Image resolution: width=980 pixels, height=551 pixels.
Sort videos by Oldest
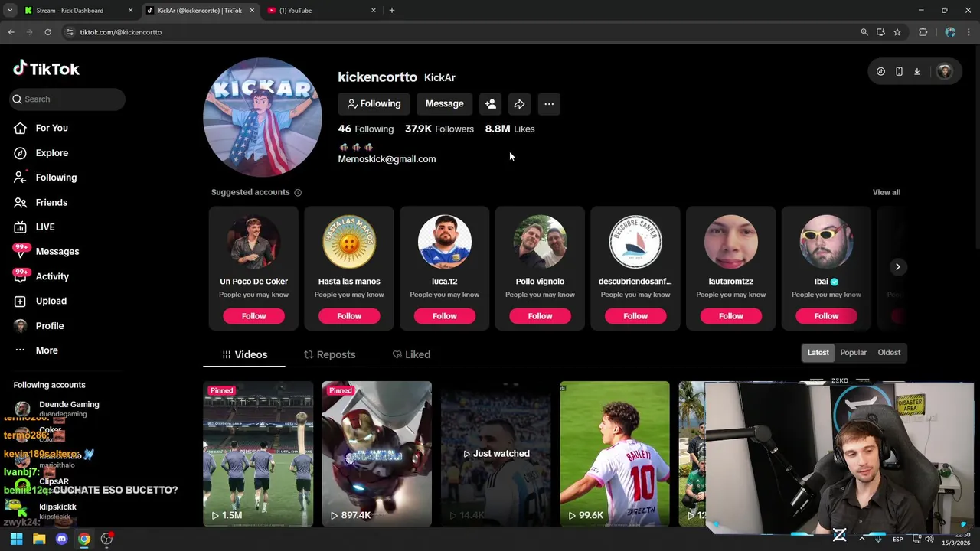(x=889, y=352)
